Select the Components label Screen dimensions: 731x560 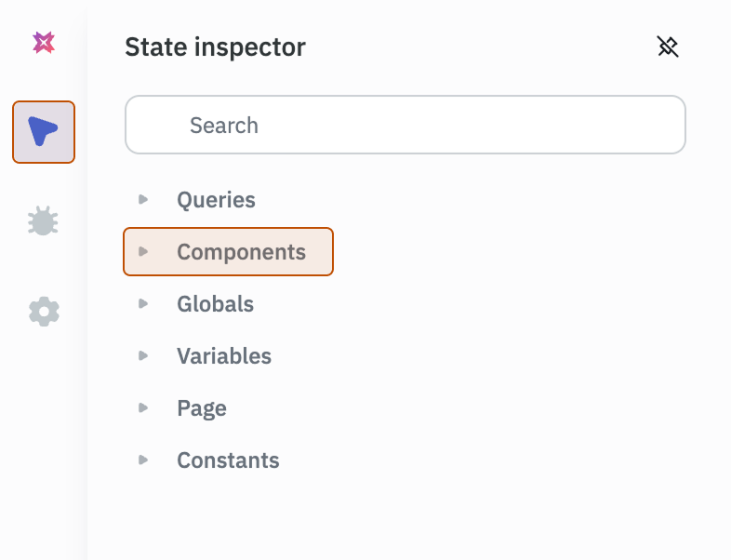point(241,252)
